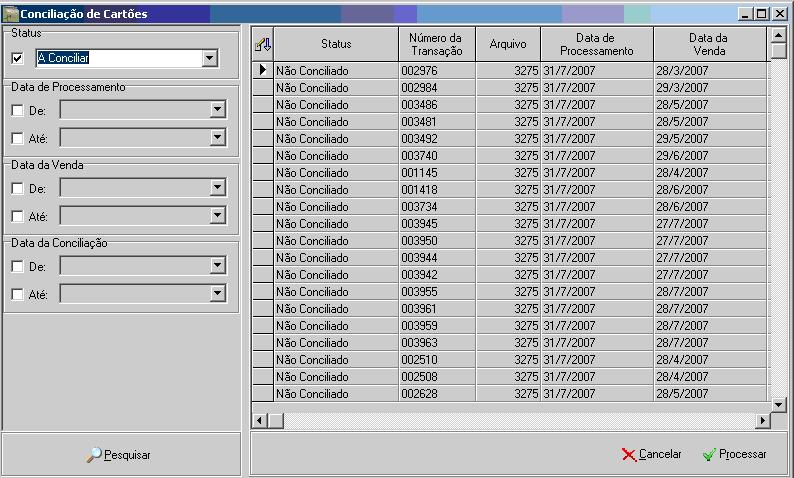
Task: Click the current row arrow indicator for 002976
Action: (x=263, y=70)
